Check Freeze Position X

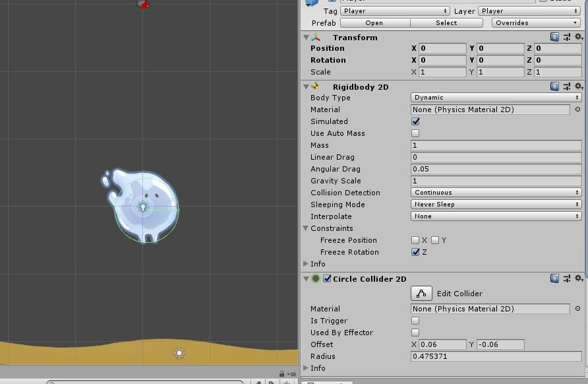[415, 240]
